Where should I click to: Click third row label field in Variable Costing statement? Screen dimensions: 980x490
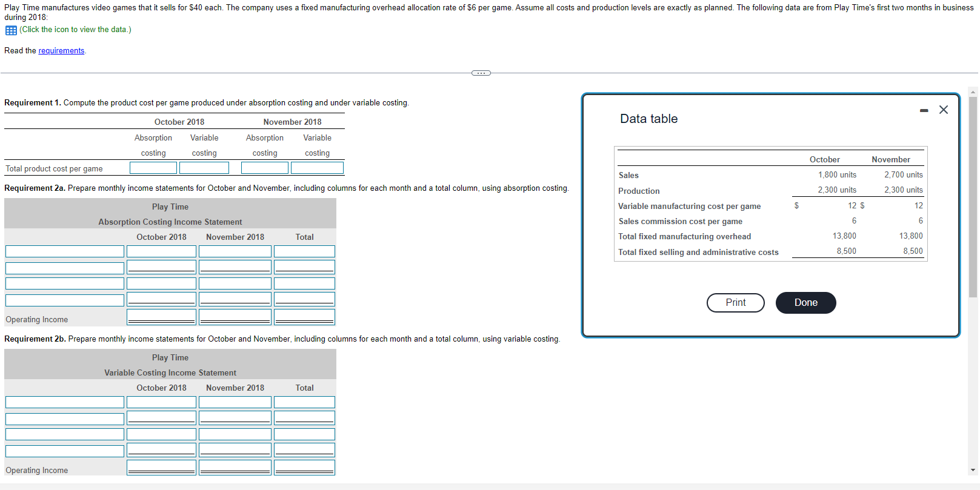65,434
